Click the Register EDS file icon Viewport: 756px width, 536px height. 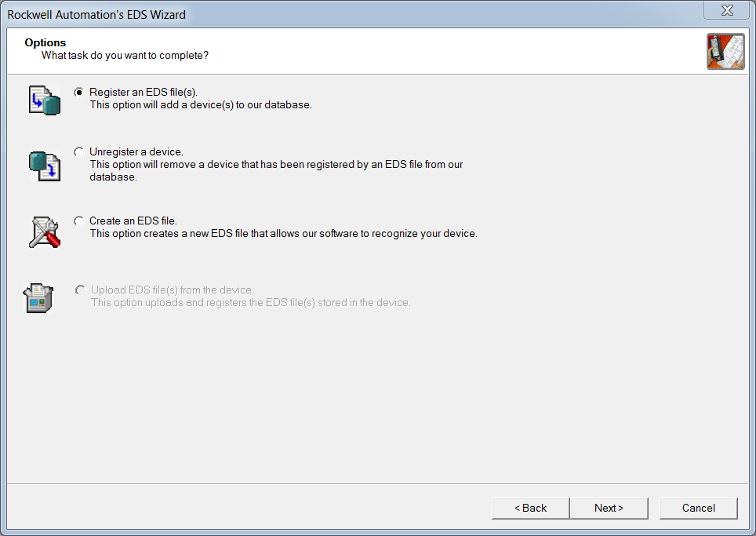click(44, 100)
